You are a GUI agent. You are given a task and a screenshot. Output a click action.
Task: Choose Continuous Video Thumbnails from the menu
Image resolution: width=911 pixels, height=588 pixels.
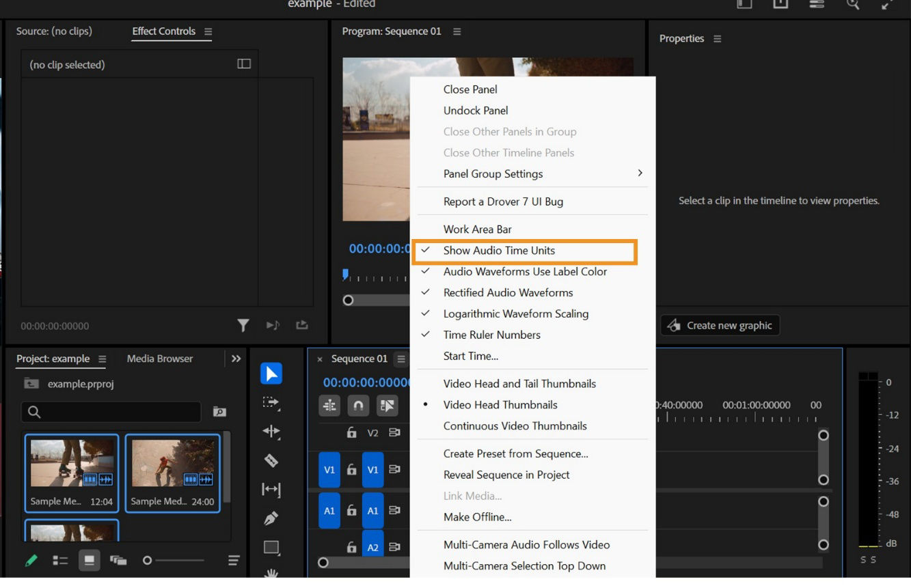(515, 425)
